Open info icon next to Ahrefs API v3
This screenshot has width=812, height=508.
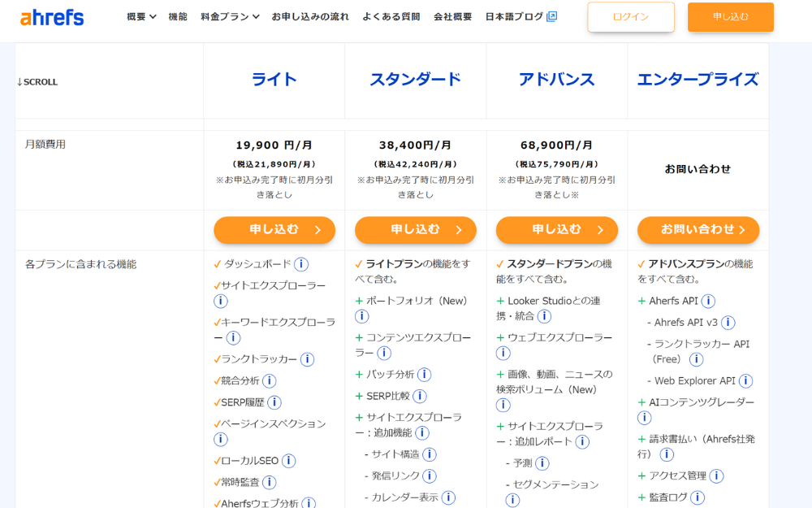(x=728, y=323)
